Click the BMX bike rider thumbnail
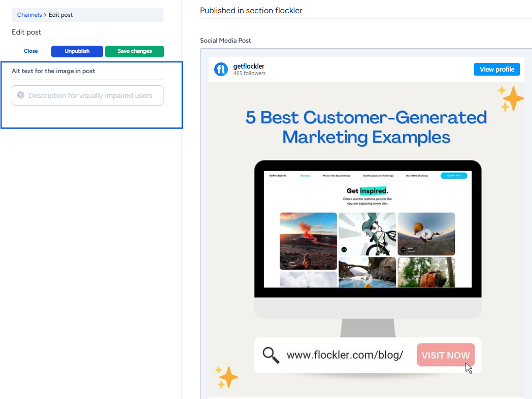 pos(367,234)
